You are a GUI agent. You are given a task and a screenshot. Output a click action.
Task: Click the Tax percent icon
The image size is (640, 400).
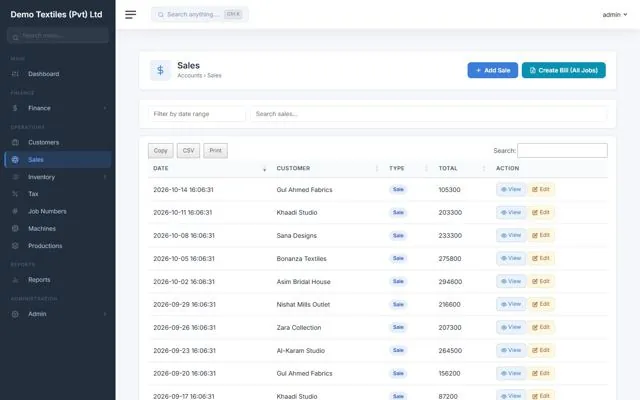15,194
